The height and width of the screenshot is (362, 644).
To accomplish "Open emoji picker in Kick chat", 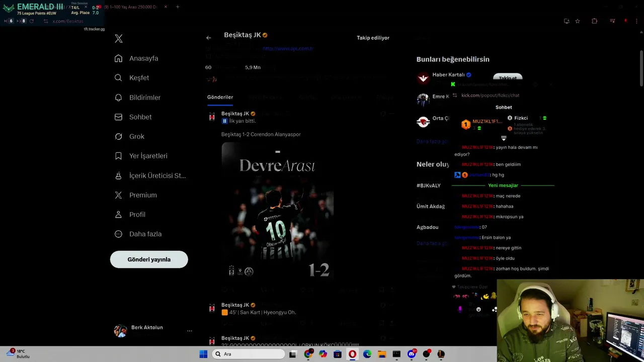I will [478, 310].
